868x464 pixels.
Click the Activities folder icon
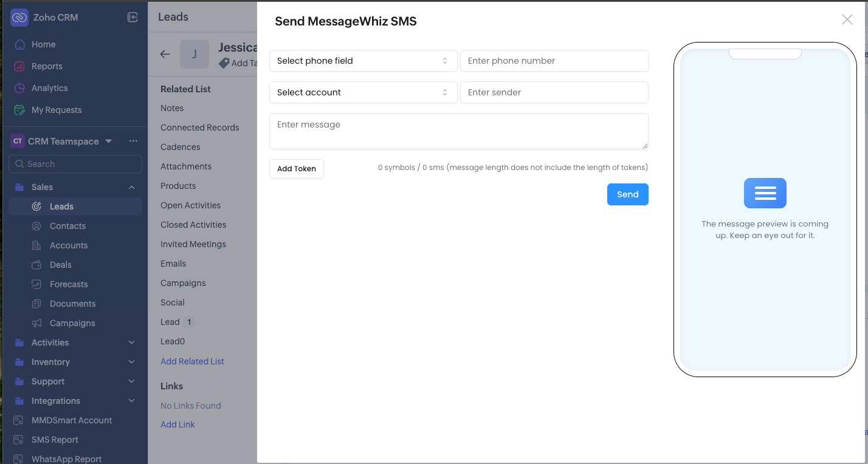[19, 343]
